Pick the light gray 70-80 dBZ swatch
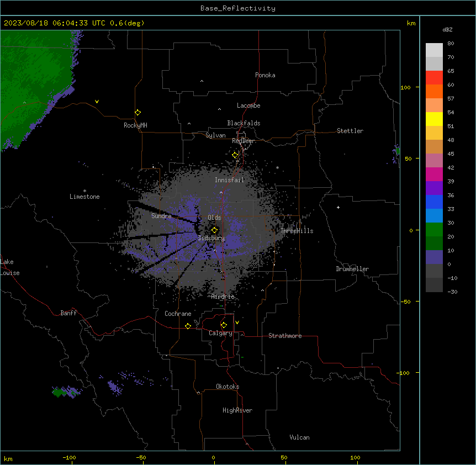This screenshot has height=465, width=476. (x=434, y=50)
